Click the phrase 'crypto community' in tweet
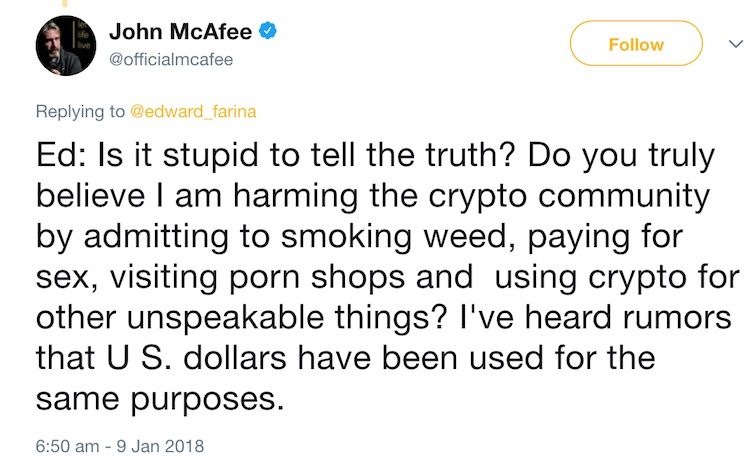This screenshot has width=750, height=463. [569, 197]
